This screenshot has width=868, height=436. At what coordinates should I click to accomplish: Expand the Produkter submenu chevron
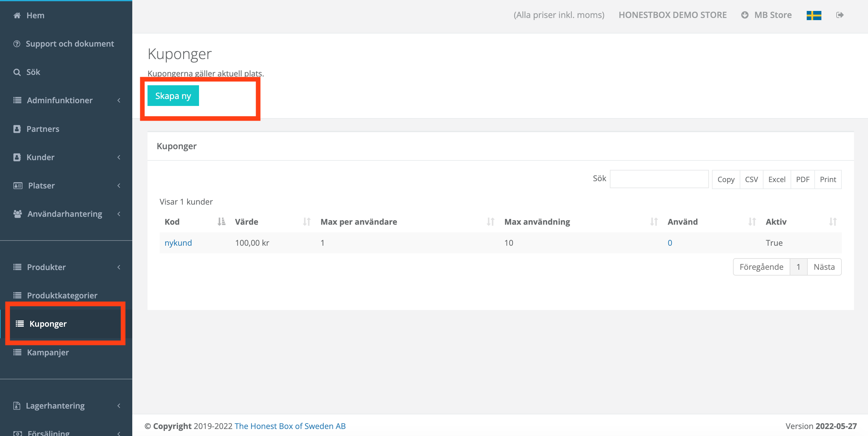click(x=119, y=267)
